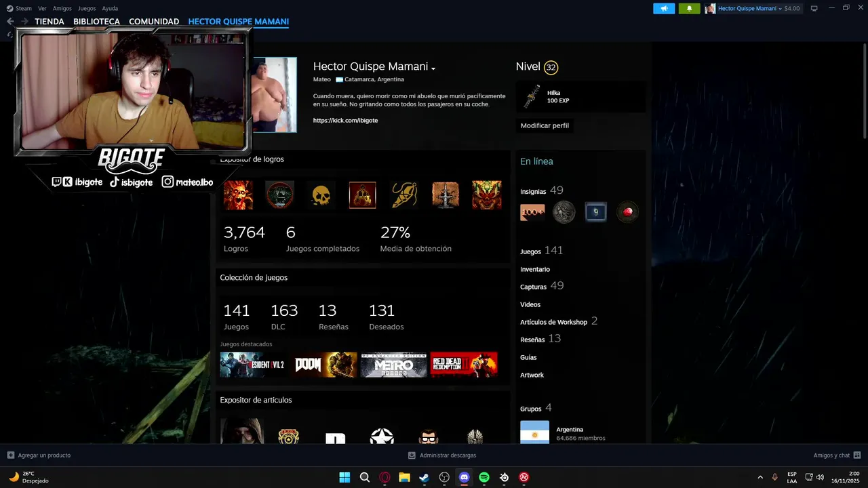
Task: Show hidden system tray icons
Action: pos(759,477)
